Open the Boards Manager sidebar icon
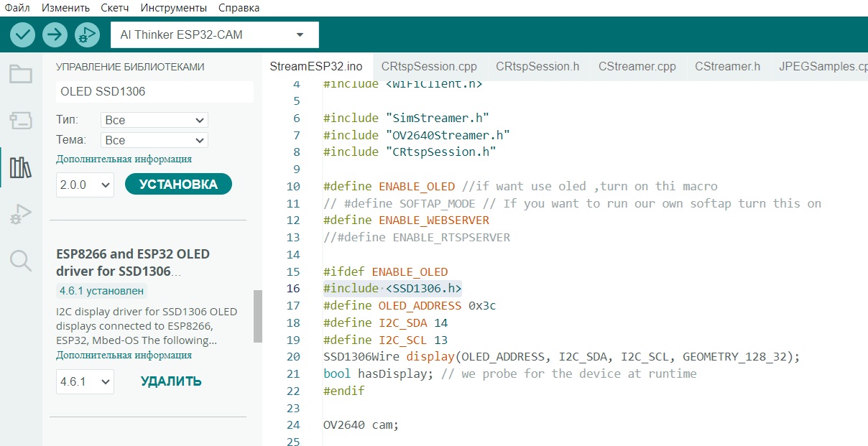 [21, 121]
